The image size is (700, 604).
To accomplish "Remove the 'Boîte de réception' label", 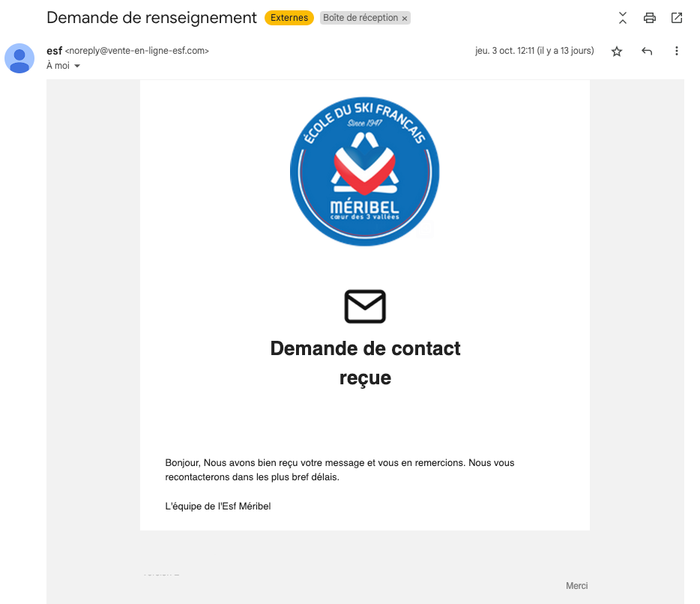I will 404,18.
